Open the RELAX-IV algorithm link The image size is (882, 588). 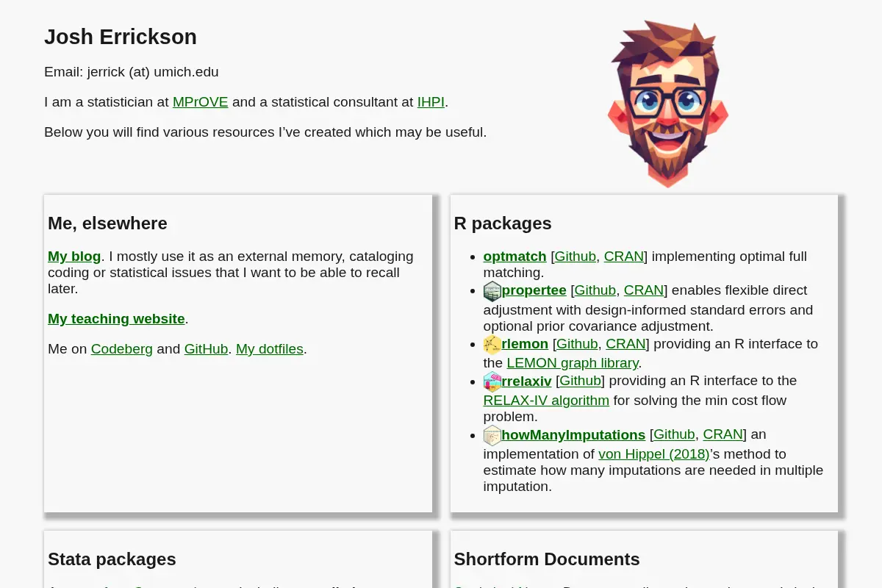[546, 401]
